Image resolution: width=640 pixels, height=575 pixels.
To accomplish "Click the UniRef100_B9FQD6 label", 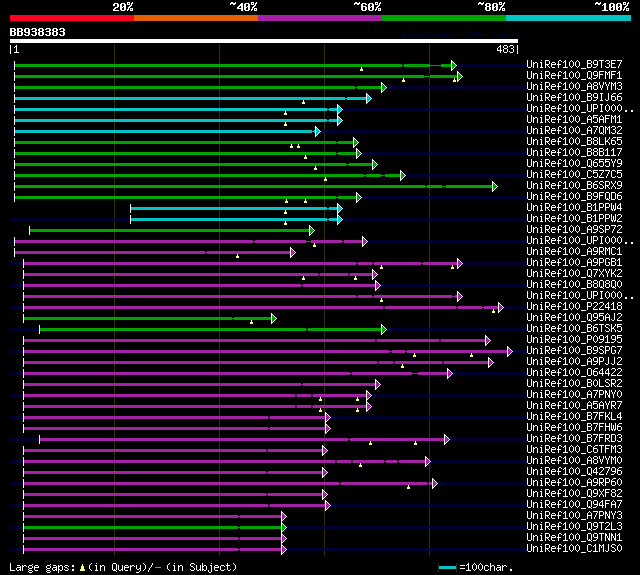I will point(574,197).
